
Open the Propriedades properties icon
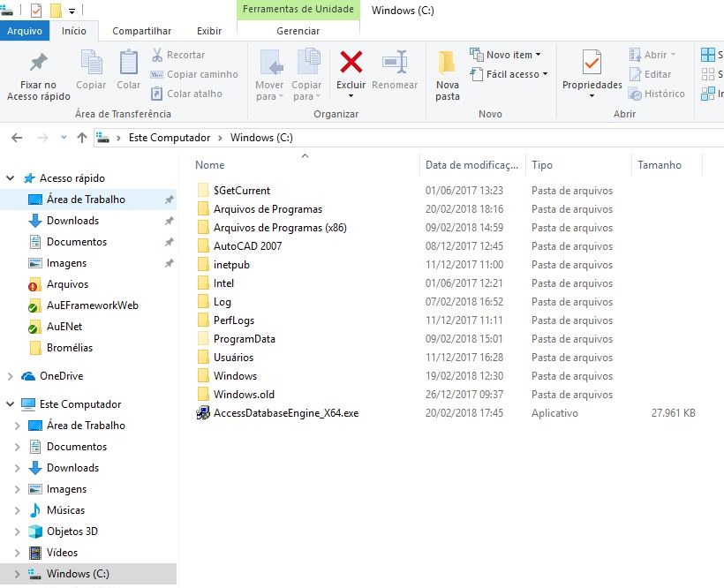(592, 63)
